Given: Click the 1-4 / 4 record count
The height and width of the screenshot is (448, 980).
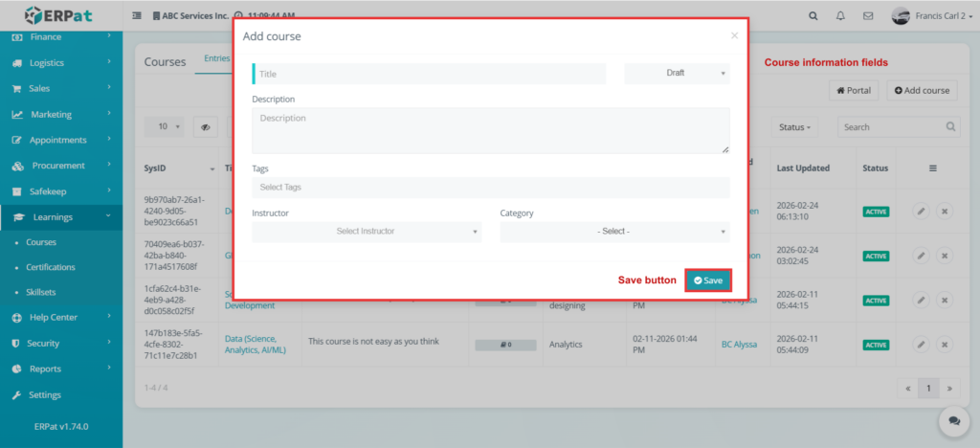Looking at the screenshot, I should [156, 388].
